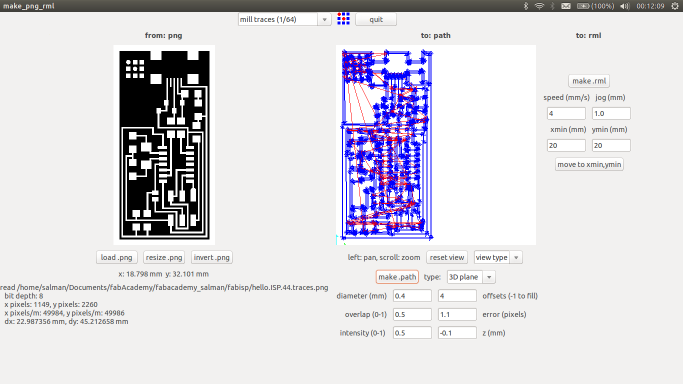Click the dx: 22.987356 mm line
Viewport: 683px width, 384px height.
click(x=66, y=321)
